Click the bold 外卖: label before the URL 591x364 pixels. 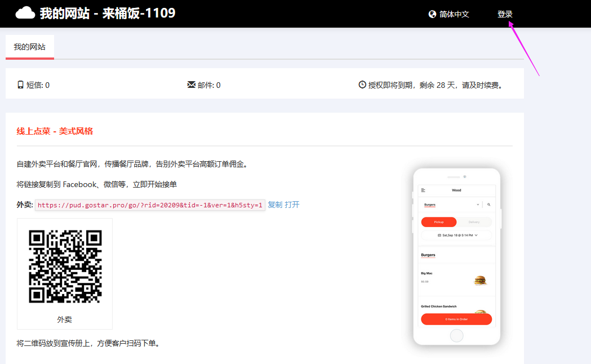coord(25,205)
